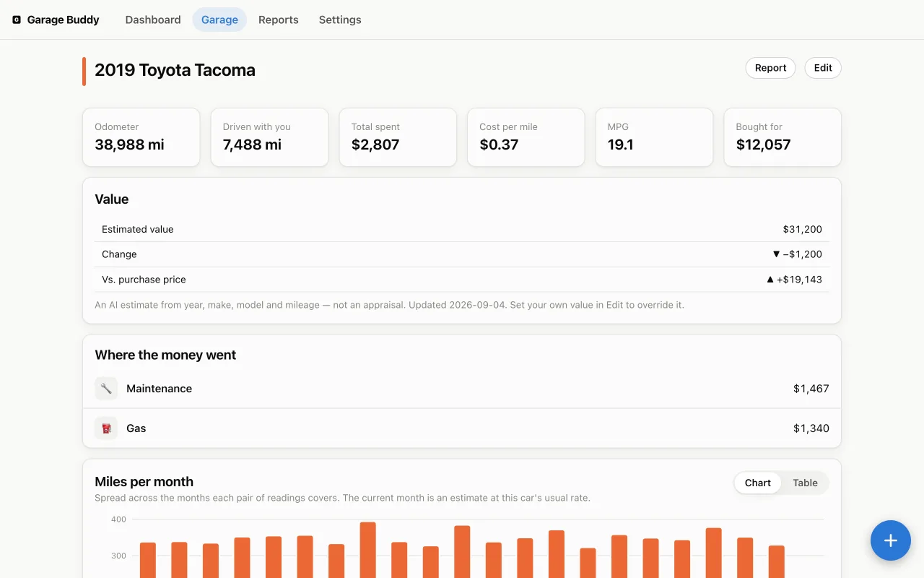Click the Odometer 38,988 mi card
Screen dimensions: 924x578
click(141, 137)
